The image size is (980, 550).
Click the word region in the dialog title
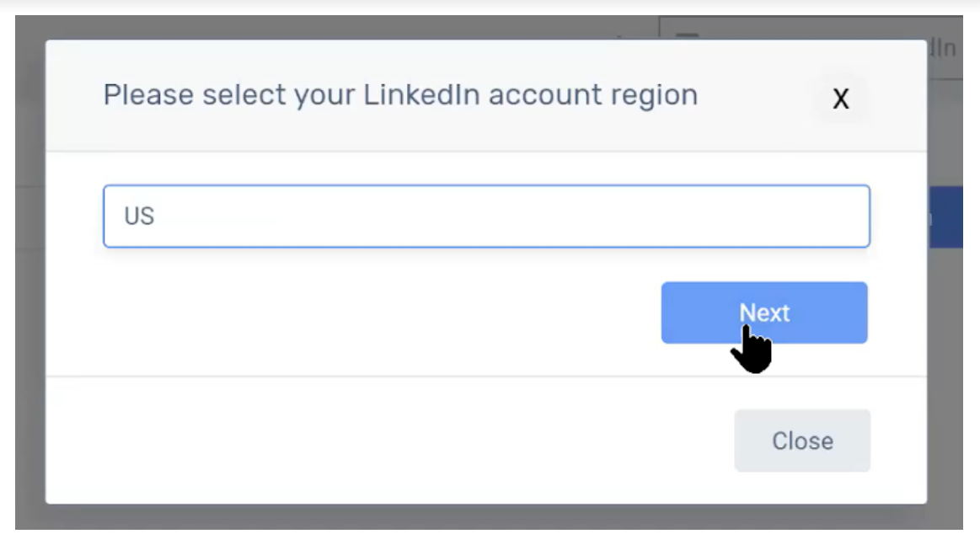654,96
